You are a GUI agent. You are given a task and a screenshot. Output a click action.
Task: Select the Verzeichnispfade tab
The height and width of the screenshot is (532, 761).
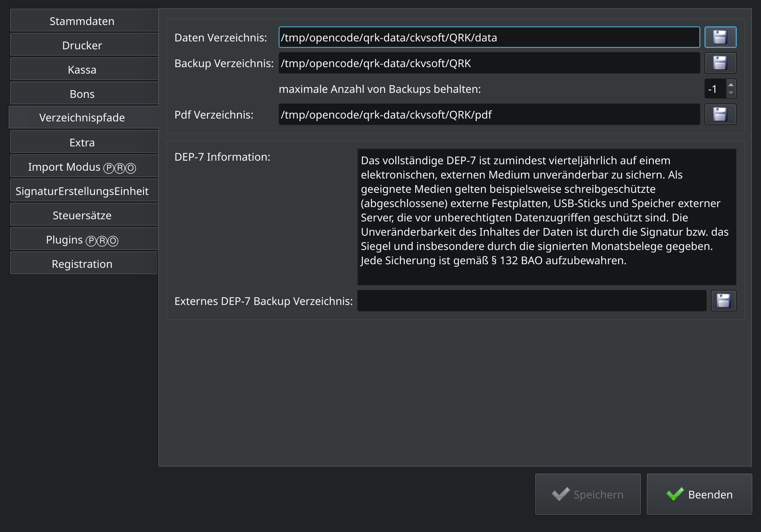84,117
